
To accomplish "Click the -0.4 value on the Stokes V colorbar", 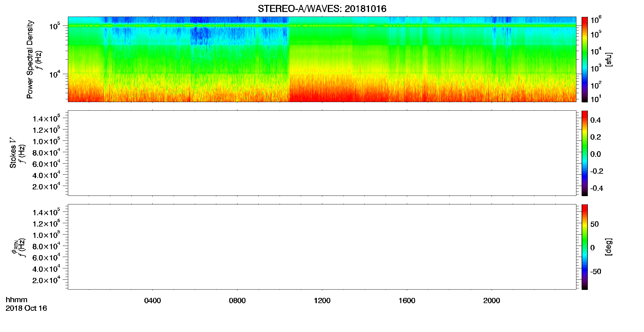I will tap(597, 188).
